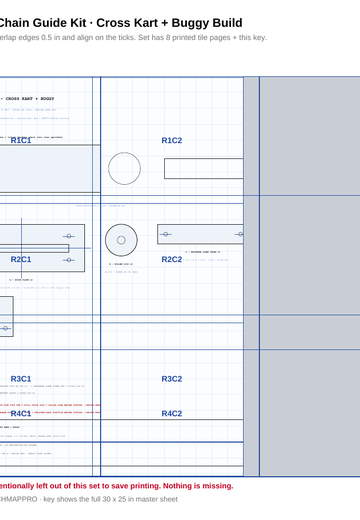Image resolution: width=360 pixels, height=520 pixels.
Task: Click the concentric roller disc in tile R2C2
Action: (x=121, y=240)
